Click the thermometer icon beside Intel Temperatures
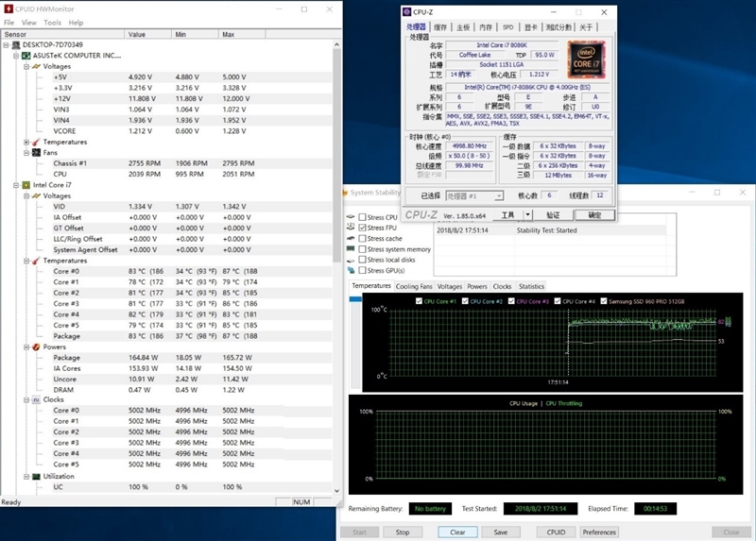Viewport: 756px width, 541px height. point(36,261)
